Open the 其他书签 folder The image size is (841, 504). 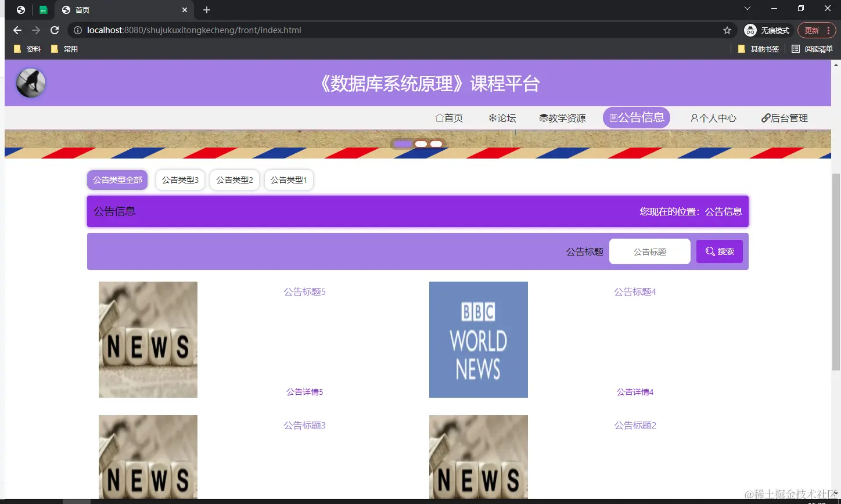tap(758, 49)
